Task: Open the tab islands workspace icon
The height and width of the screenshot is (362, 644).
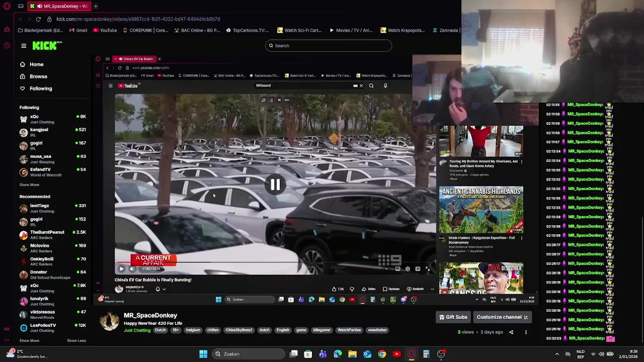Action: click(21, 6)
